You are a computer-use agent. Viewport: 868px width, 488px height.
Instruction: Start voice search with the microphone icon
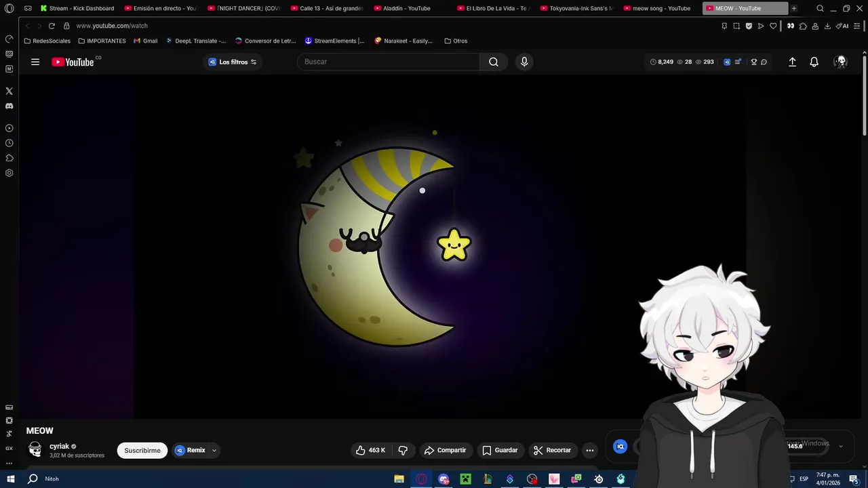click(524, 62)
